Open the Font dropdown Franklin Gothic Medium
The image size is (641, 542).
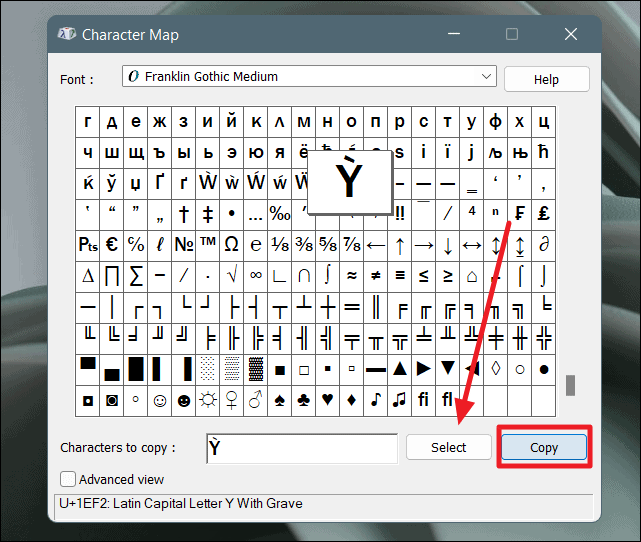(x=309, y=76)
